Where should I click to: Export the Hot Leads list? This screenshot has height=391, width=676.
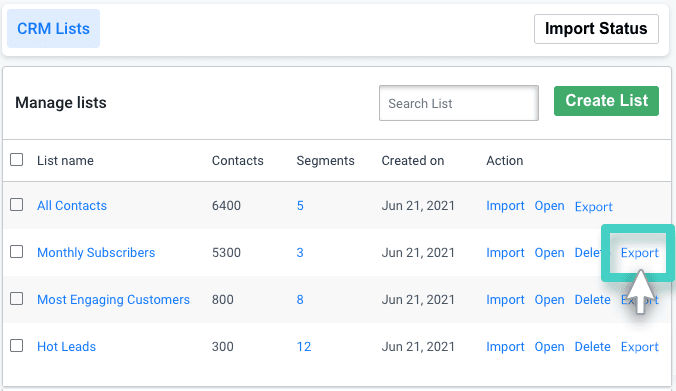[x=640, y=347]
